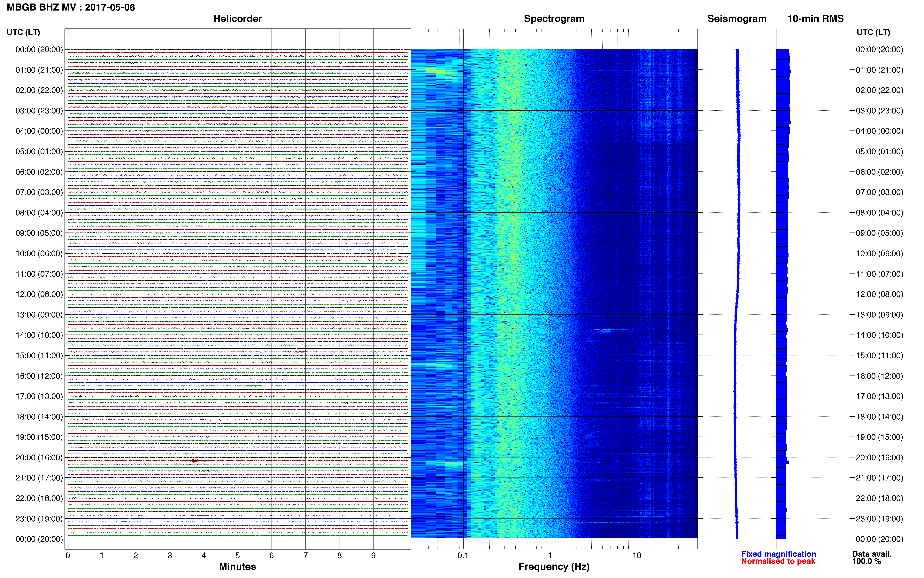The image size is (924, 578).
Task: Click left time label 01:00 (21:00)
Action: [39, 70]
